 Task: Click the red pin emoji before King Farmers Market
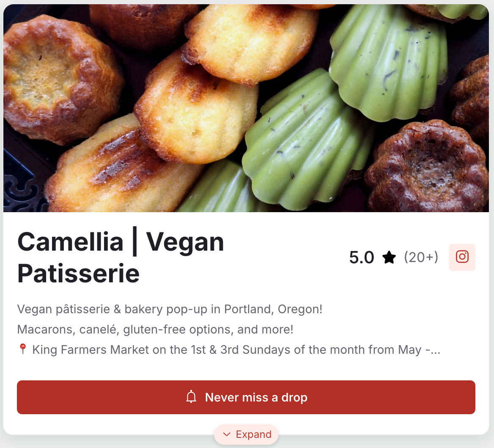23,349
